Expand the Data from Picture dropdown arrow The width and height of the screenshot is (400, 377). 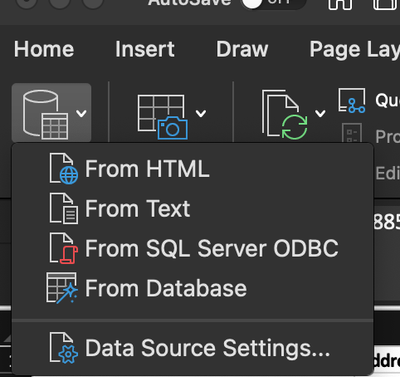(x=201, y=114)
